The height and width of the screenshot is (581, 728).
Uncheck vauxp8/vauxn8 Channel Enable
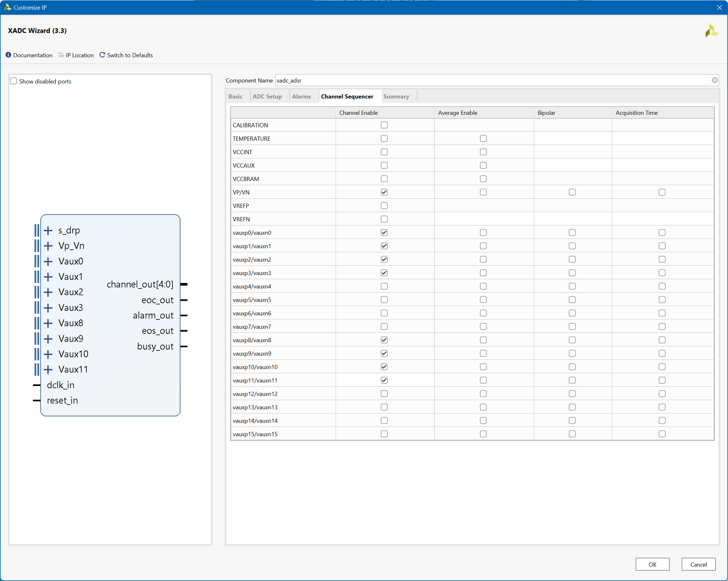(384, 340)
